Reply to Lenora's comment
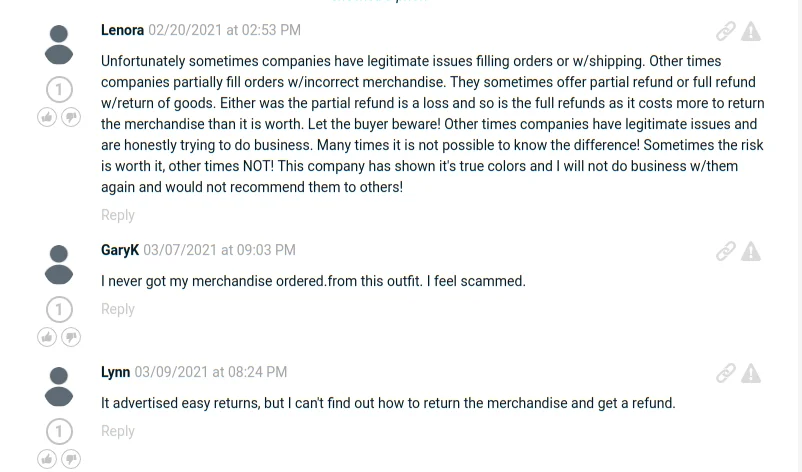The width and height of the screenshot is (802, 472). tap(117, 215)
